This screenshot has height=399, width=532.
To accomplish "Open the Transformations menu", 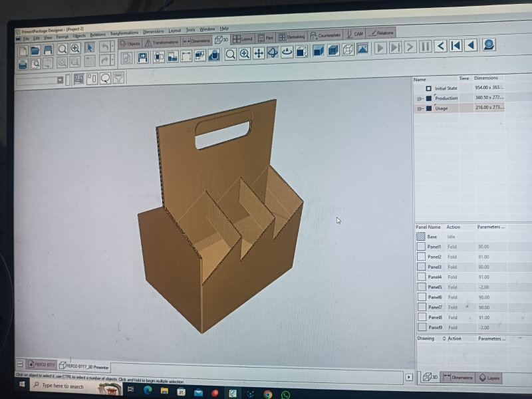I will pos(124,33).
